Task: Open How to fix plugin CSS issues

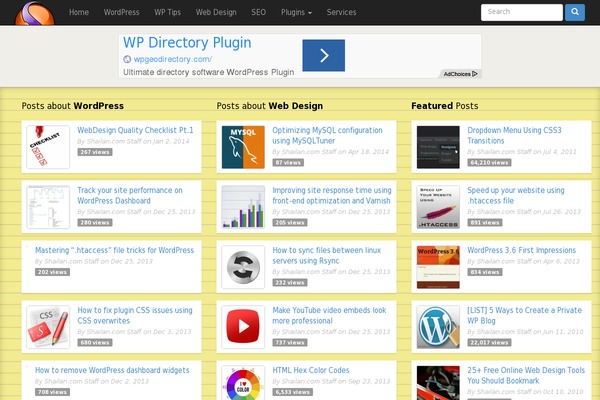Action: 135,315
